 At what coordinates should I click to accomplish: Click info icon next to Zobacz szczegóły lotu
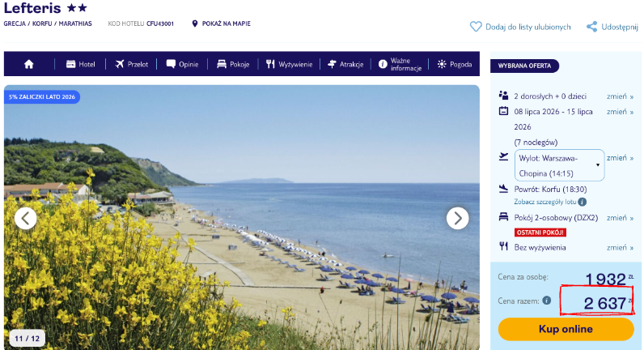click(583, 202)
